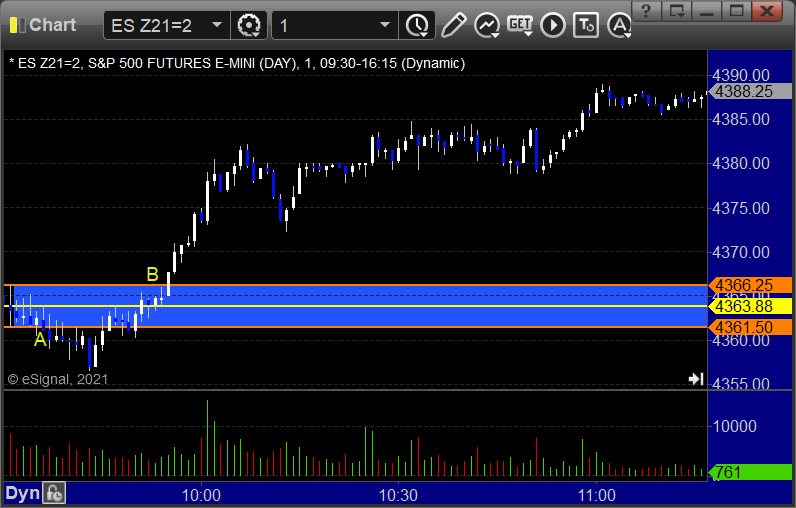Image resolution: width=796 pixels, height=508 pixels.
Task: Click the 4388.25 last price label
Action: [749, 91]
